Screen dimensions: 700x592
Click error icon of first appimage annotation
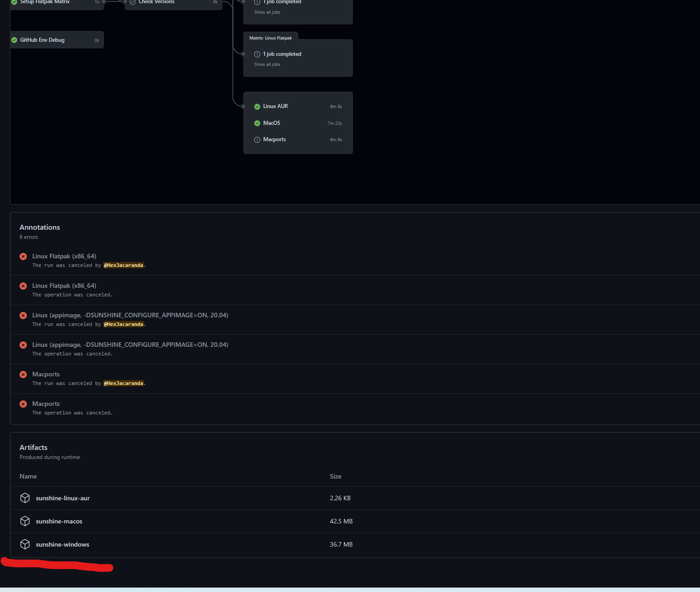pyautogui.click(x=23, y=316)
